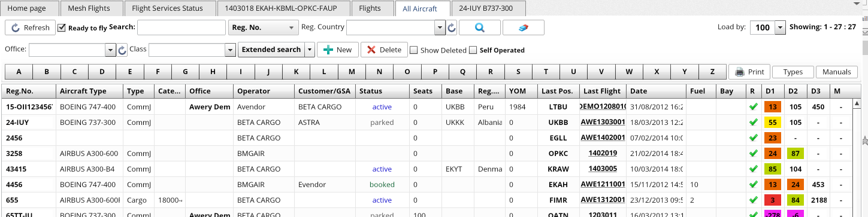This screenshot has width=868, height=217.
Task: Click the green checkmark in row 15-OII1234567
Action: 753,106
